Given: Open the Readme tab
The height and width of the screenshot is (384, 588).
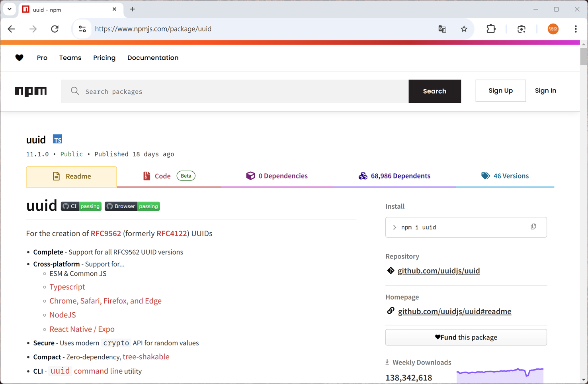Looking at the screenshot, I should pos(72,176).
